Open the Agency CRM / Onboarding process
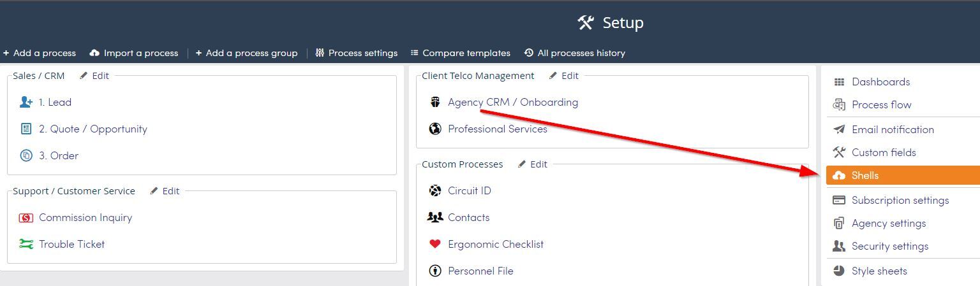This screenshot has width=980, height=286. (x=513, y=102)
